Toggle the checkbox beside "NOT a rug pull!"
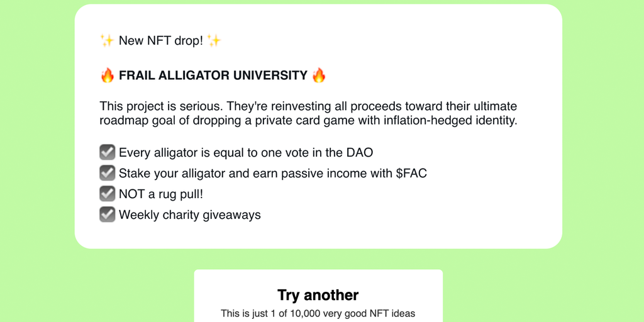Image resolution: width=644 pixels, height=322 pixels. click(x=107, y=194)
